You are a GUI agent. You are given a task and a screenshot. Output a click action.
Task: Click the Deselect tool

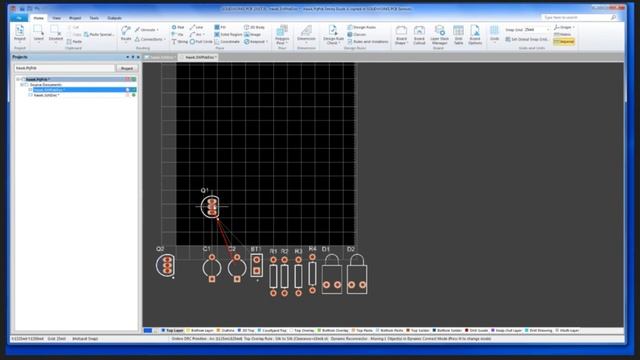(56, 33)
